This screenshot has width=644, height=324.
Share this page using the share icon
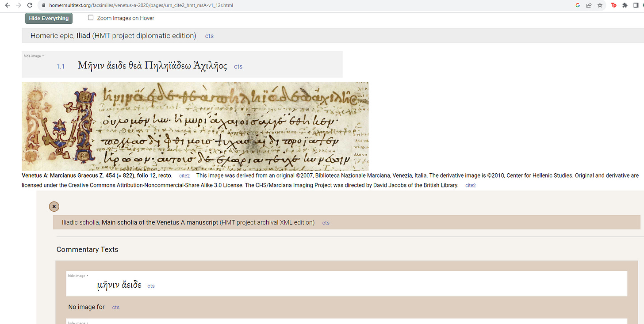589,6
